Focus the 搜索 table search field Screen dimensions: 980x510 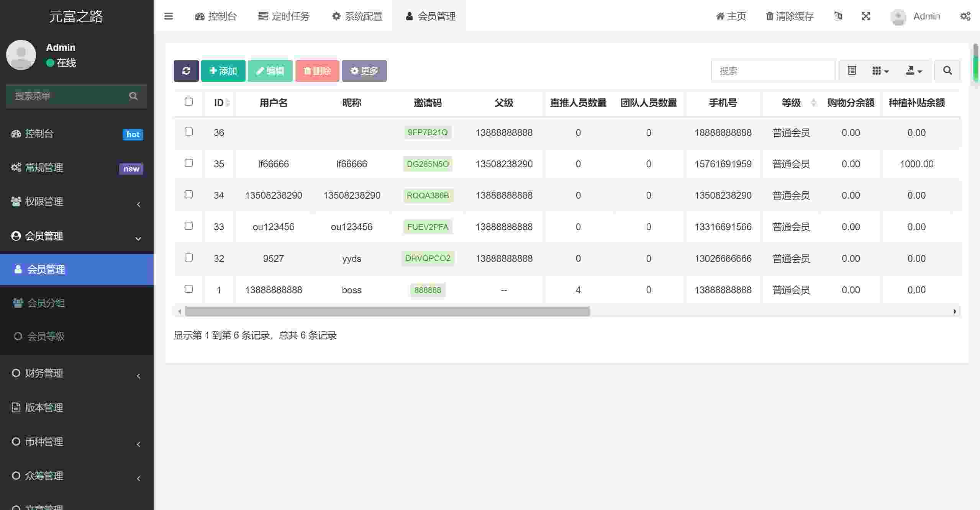tap(773, 71)
